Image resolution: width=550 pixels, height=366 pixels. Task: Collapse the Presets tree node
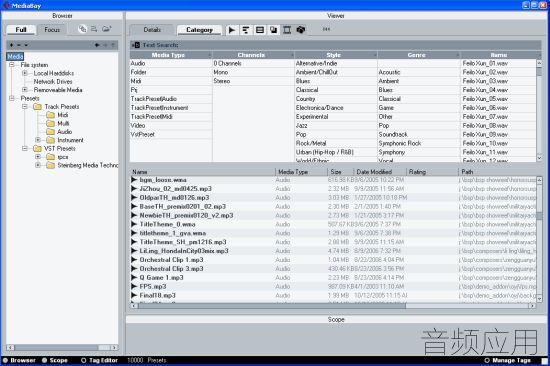pyautogui.click(x=12, y=98)
